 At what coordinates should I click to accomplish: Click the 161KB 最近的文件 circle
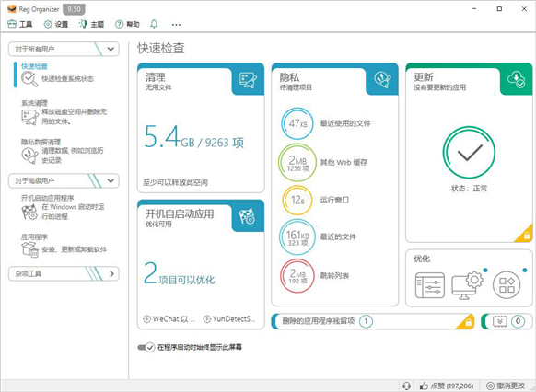(x=297, y=237)
